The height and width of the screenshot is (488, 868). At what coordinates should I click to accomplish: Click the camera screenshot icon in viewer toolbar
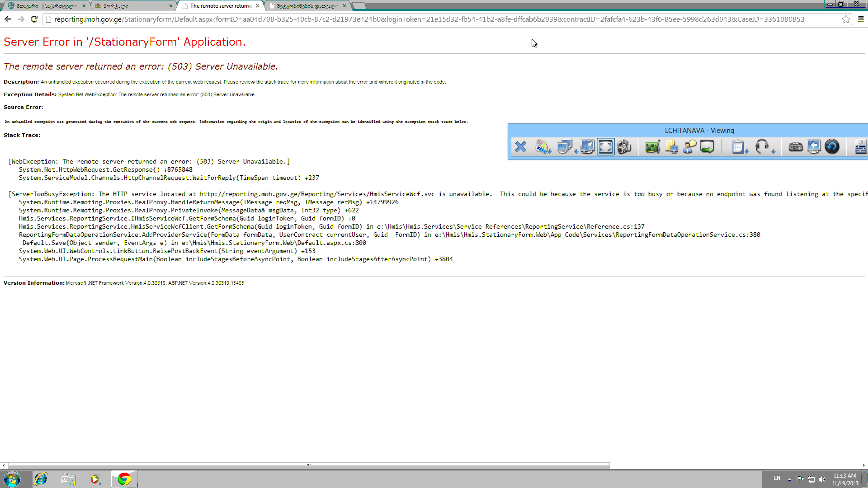click(624, 147)
